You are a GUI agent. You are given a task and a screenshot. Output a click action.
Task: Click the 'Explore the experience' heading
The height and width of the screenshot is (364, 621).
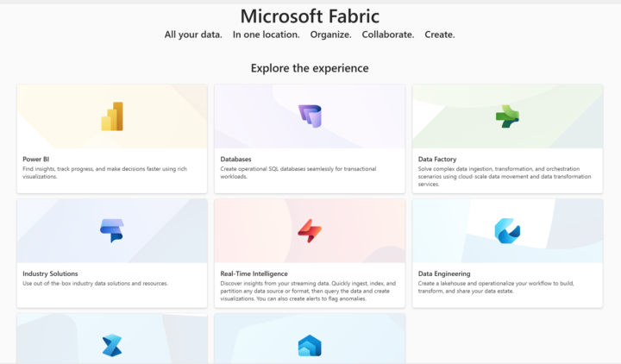[x=310, y=68]
